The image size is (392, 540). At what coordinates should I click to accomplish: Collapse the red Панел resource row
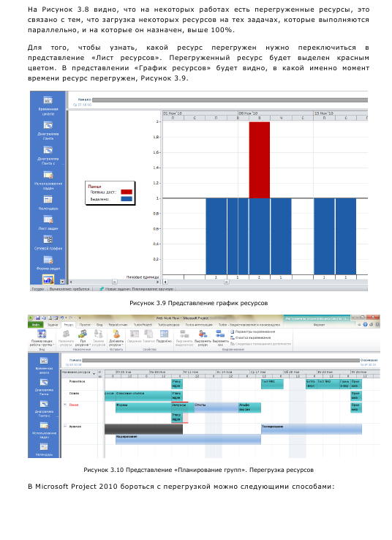pos(64,405)
